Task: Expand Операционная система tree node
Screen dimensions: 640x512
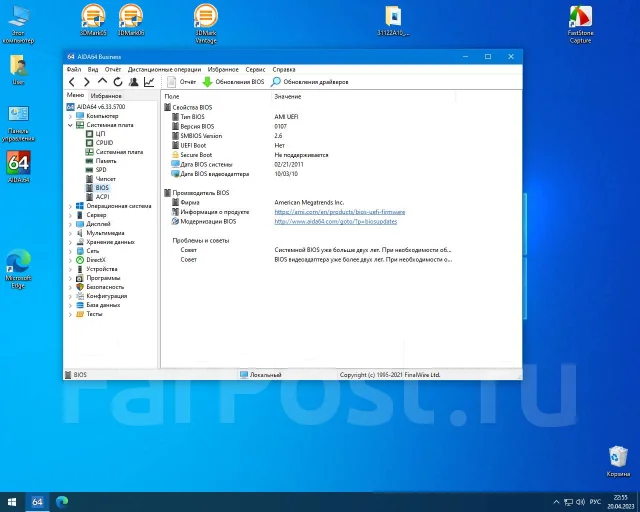Action: (70, 206)
